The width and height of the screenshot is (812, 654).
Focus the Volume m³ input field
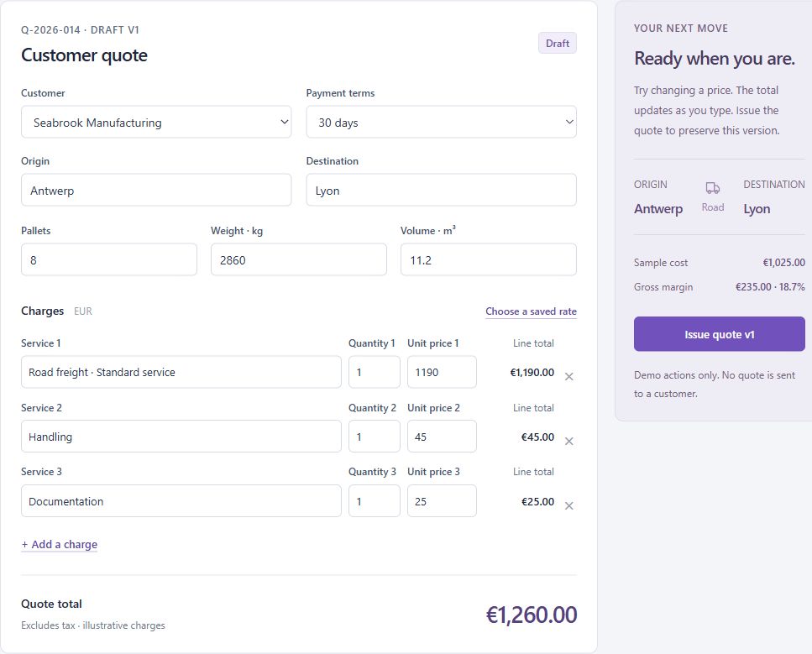pos(489,259)
